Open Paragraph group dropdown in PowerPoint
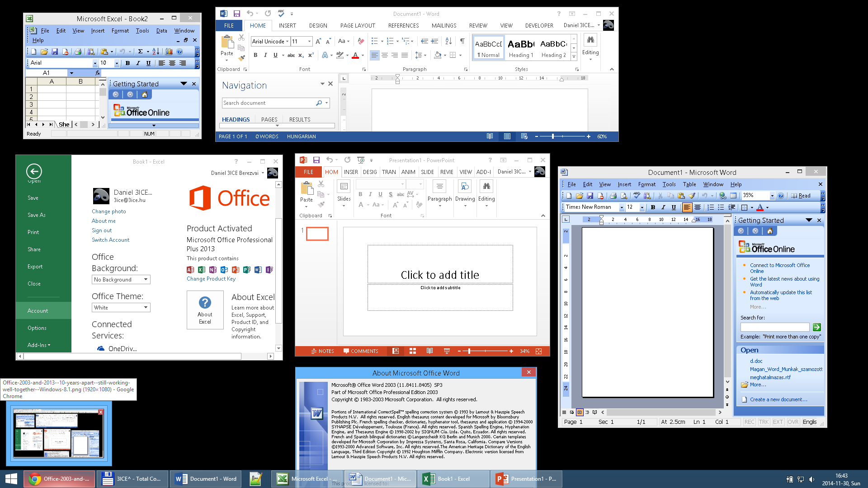 (439, 193)
